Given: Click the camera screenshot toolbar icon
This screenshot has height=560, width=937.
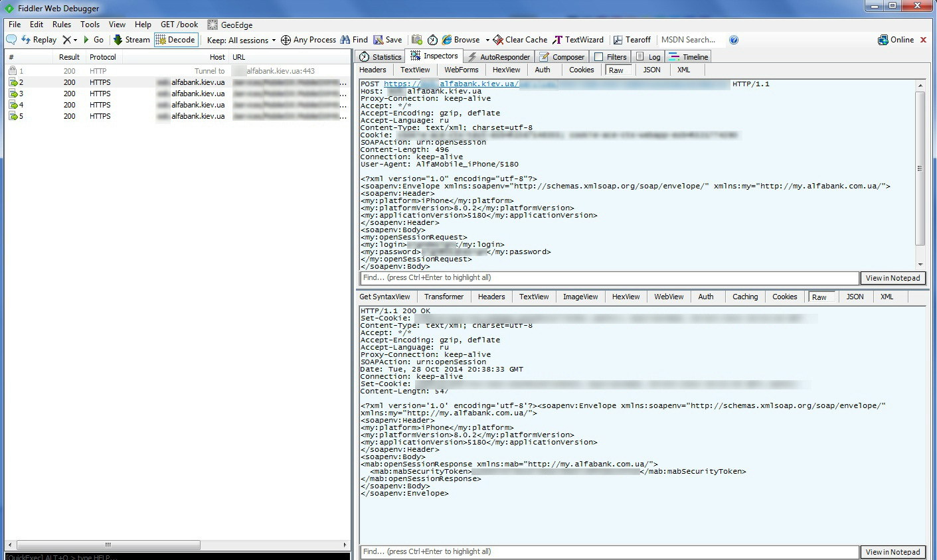Looking at the screenshot, I should coord(417,40).
